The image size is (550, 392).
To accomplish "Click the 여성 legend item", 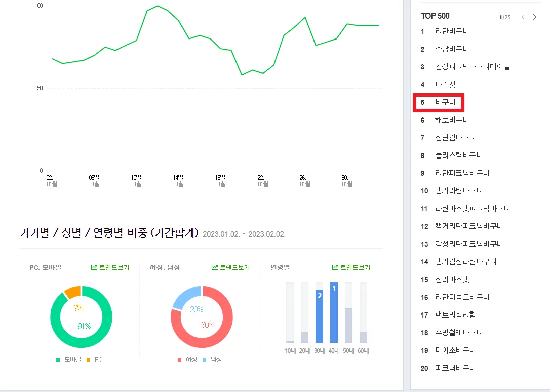I will click(187, 360).
